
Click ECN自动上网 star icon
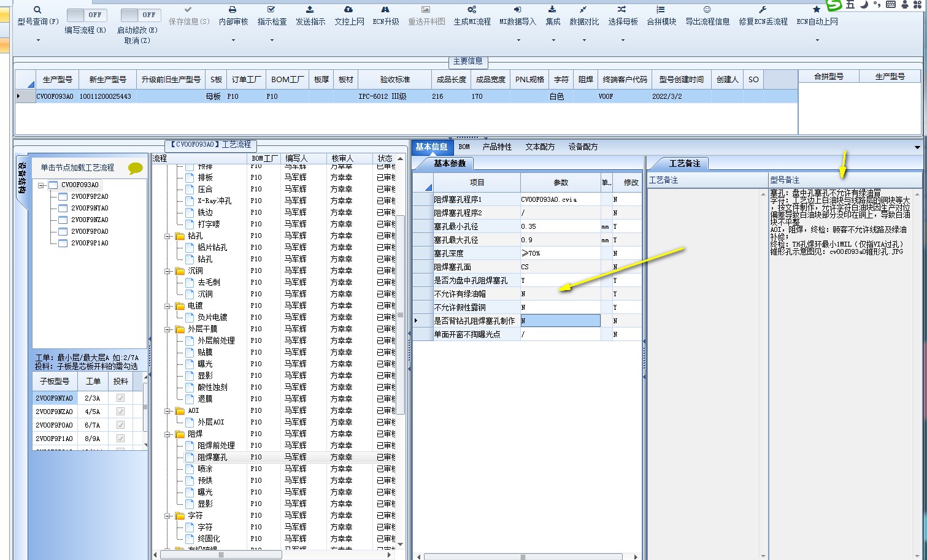click(x=817, y=10)
